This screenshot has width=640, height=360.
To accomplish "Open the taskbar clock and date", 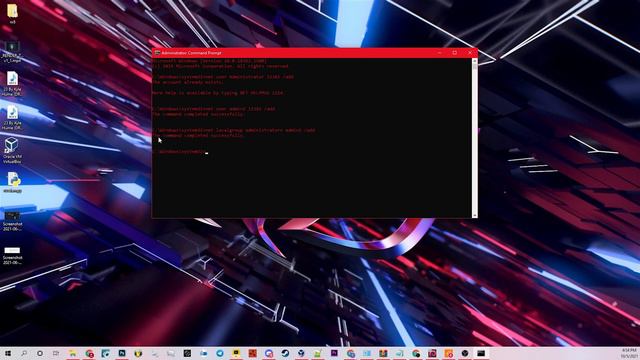I will [629, 353].
